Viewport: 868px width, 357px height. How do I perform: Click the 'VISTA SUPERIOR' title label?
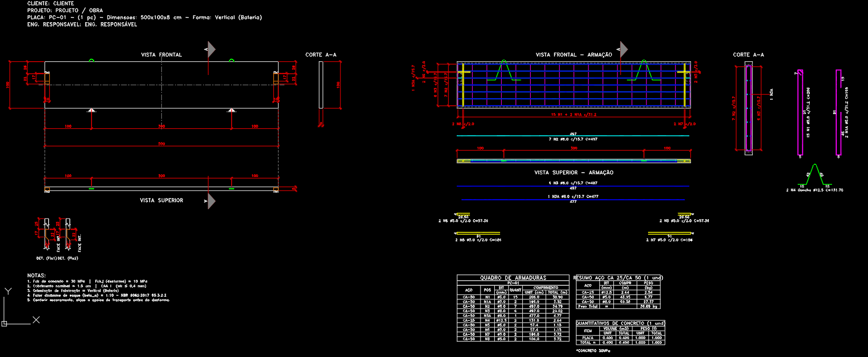pyautogui.click(x=161, y=200)
